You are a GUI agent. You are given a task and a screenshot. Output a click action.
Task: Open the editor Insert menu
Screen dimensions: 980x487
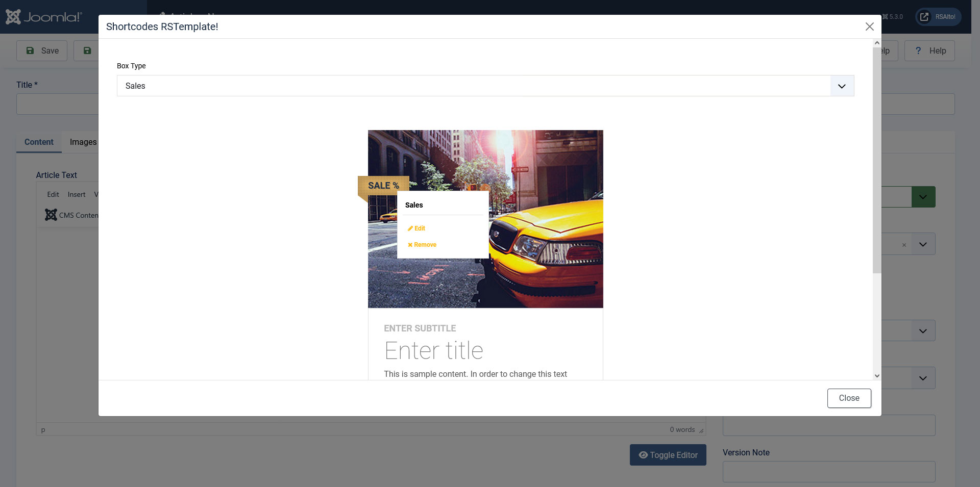[77, 195]
